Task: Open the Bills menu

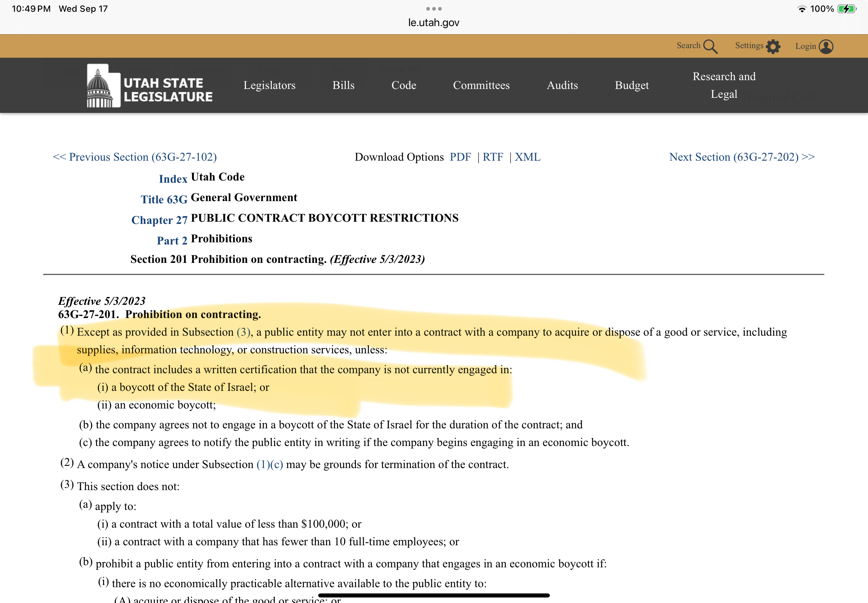Action: click(x=344, y=85)
